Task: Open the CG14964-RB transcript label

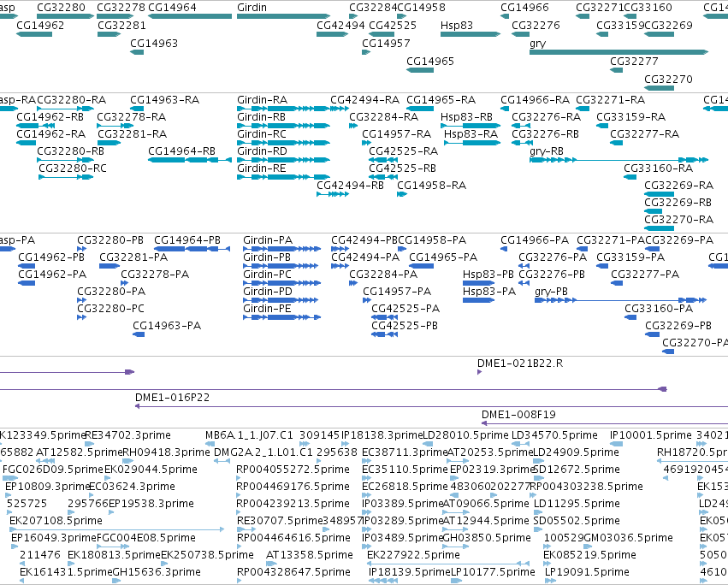Action: tap(181, 151)
